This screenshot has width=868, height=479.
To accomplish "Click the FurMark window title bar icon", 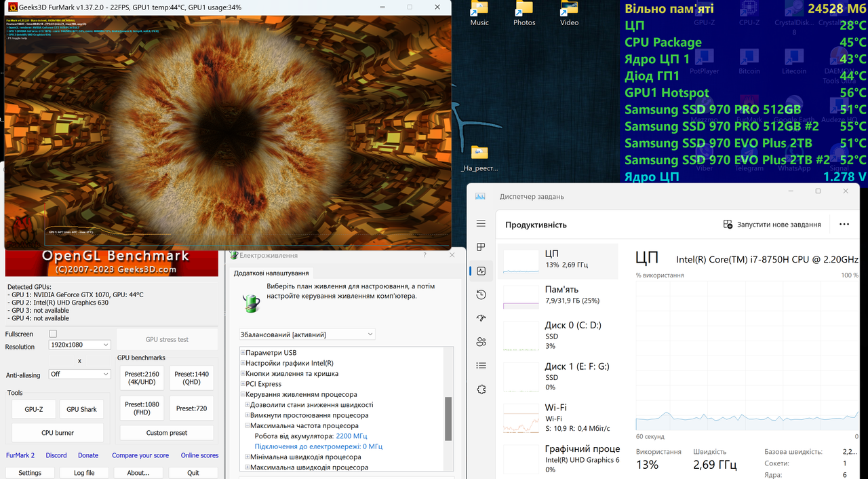I will pyautogui.click(x=12, y=7).
